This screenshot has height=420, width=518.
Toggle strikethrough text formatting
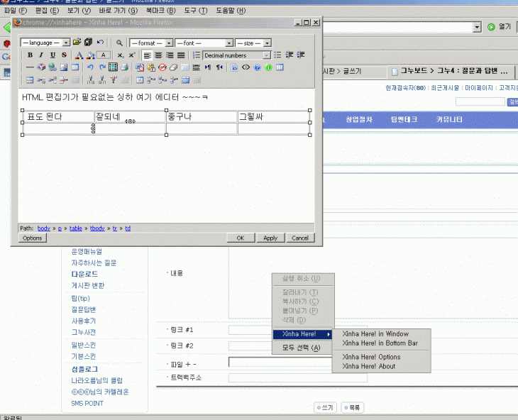click(64, 55)
